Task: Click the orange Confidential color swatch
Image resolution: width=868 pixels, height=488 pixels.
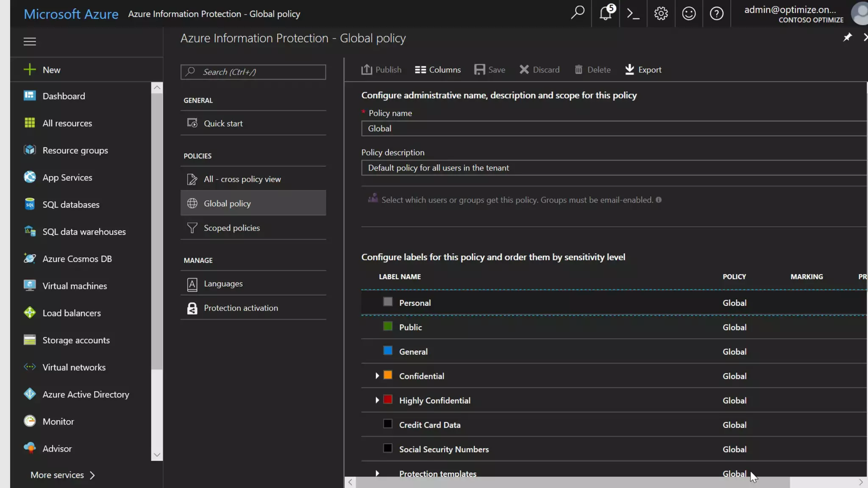Action: (387, 375)
